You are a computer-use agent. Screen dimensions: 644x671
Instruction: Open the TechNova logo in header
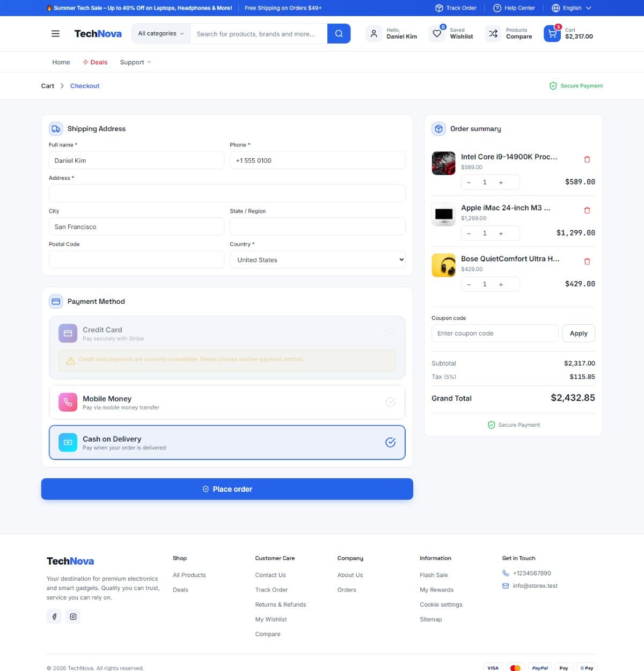(x=98, y=34)
